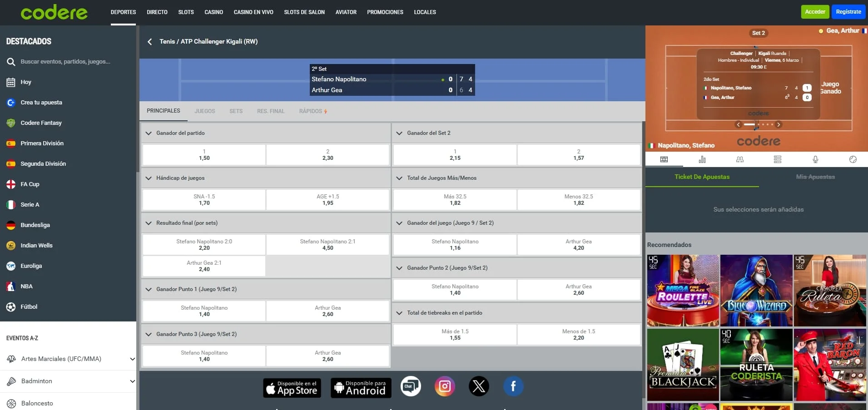Click the Bundesliga German flag icon
868x410 pixels.
[11, 225]
